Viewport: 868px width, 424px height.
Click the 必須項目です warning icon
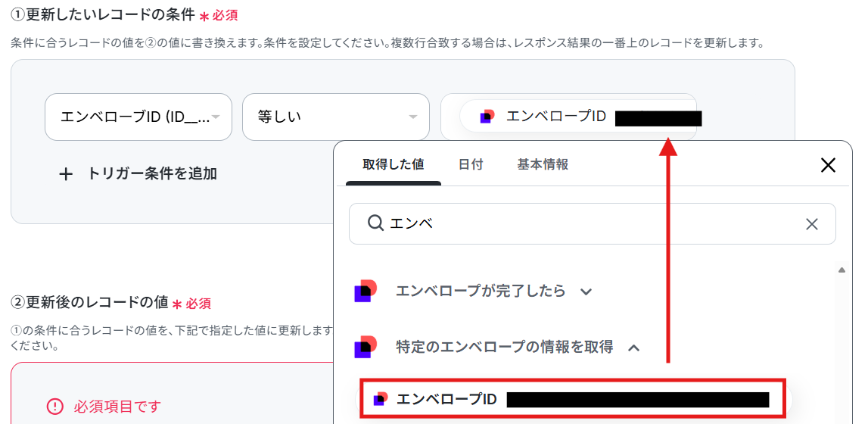pyautogui.click(x=54, y=407)
